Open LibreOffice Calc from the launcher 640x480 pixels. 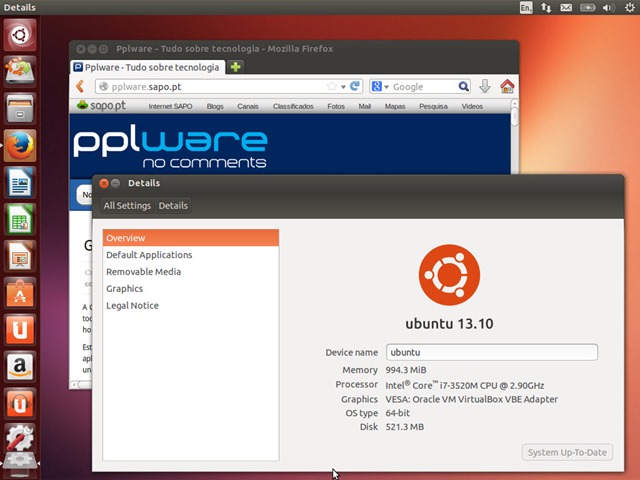point(20,219)
